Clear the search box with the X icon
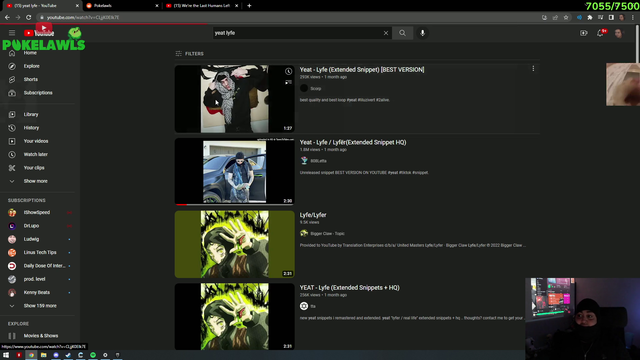The height and width of the screenshot is (360, 640). point(386,33)
